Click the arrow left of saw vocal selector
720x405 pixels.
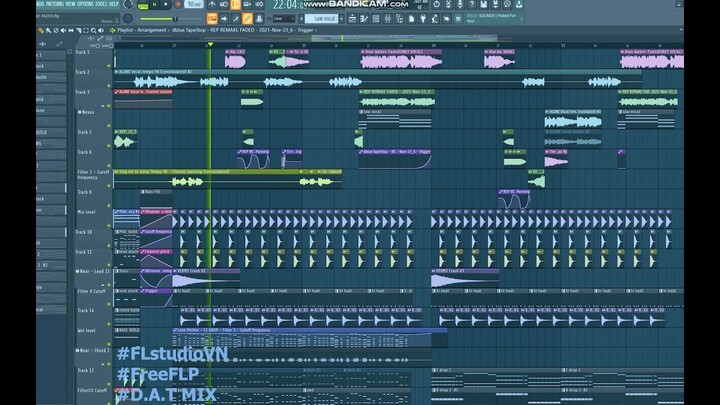(x=301, y=19)
